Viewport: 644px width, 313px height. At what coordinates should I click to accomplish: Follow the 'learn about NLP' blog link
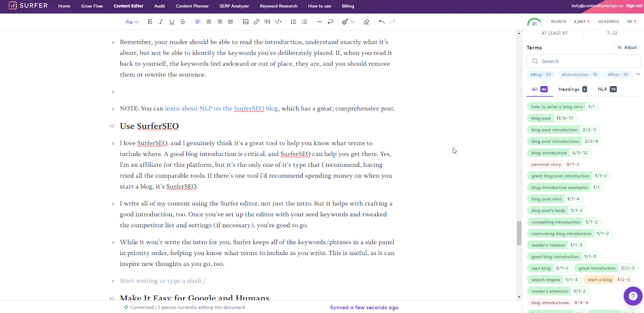[221, 108]
